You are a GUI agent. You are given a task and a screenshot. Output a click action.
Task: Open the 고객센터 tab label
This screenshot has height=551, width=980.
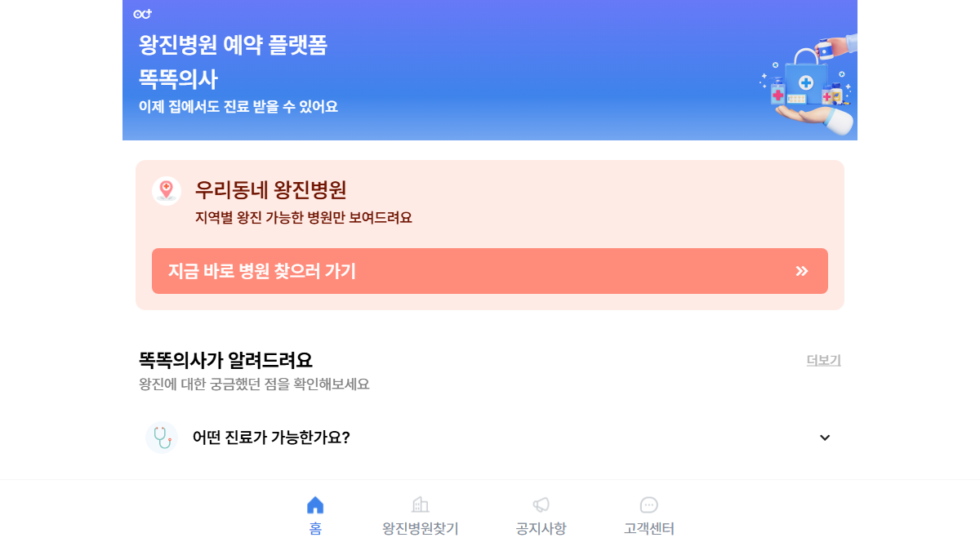[x=649, y=529]
